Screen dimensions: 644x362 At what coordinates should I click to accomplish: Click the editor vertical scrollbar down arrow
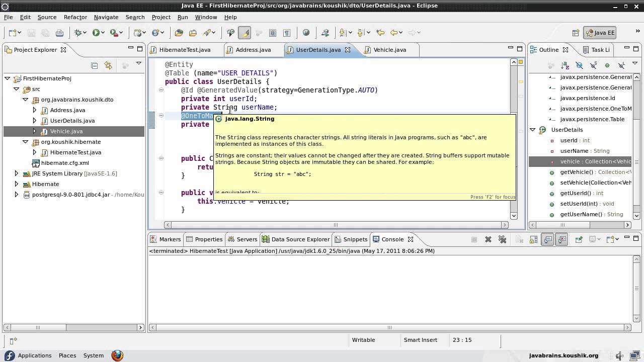click(x=514, y=216)
